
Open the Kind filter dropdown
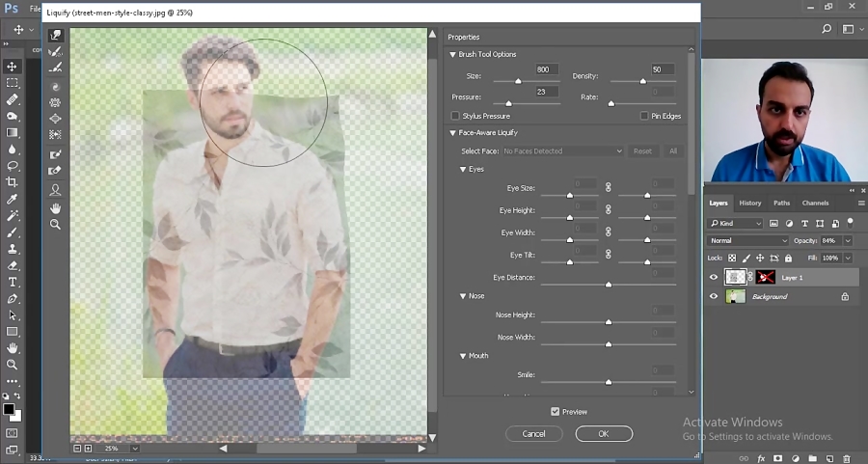[x=736, y=223]
